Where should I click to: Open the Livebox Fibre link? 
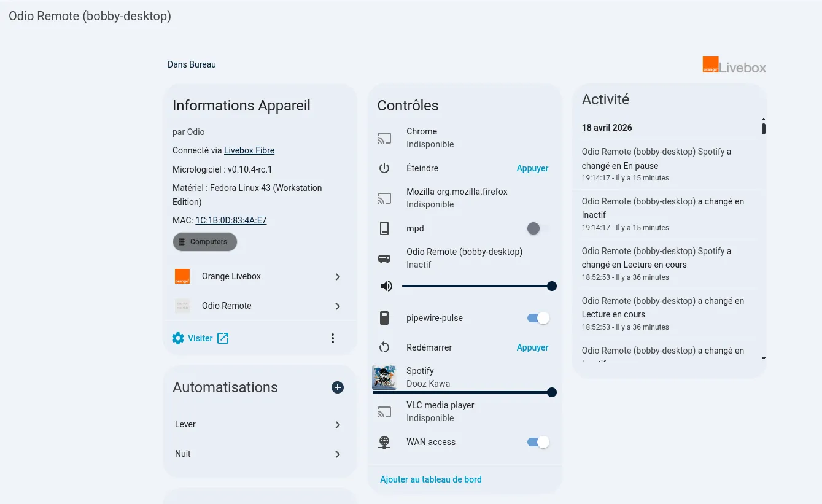pos(249,150)
